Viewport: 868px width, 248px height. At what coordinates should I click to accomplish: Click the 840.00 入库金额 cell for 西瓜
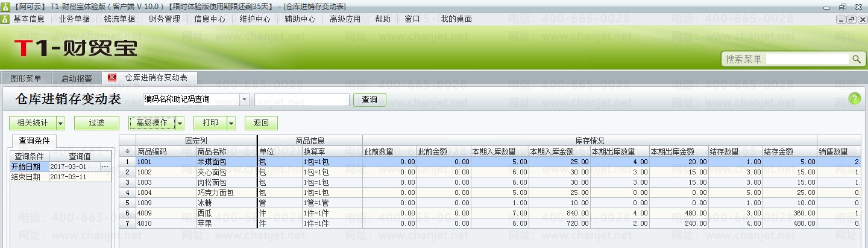pyautogui.click(x=559, y=213)
